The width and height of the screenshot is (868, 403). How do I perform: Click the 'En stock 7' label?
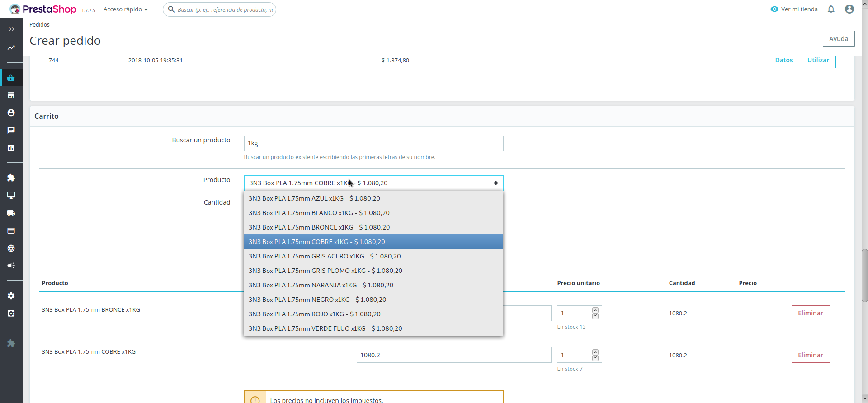tap(570, 369)
